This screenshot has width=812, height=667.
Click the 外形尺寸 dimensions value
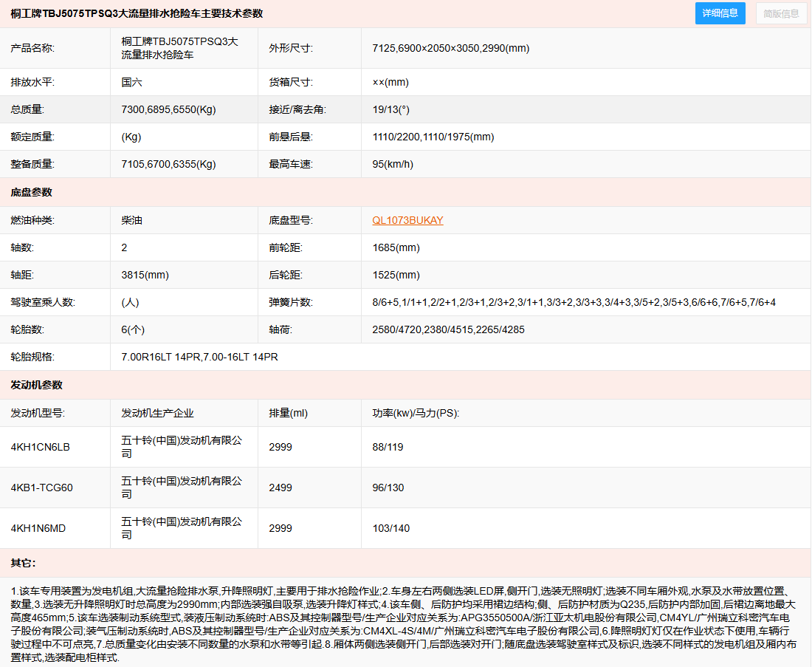(450, 48)
